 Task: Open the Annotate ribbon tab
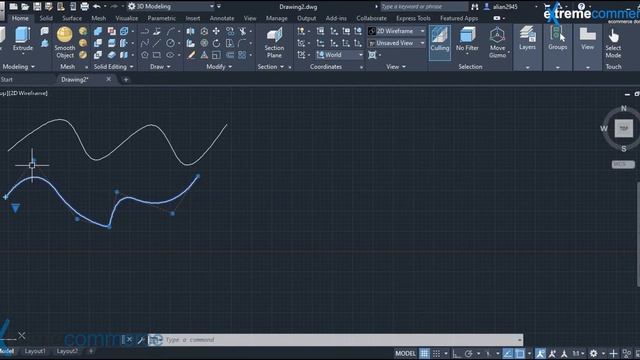pyautogui.click(x=222, y=18)
